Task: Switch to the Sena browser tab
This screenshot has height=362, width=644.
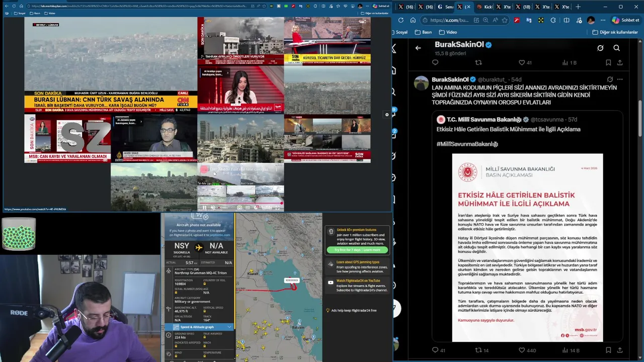Action: coord(446,7)
